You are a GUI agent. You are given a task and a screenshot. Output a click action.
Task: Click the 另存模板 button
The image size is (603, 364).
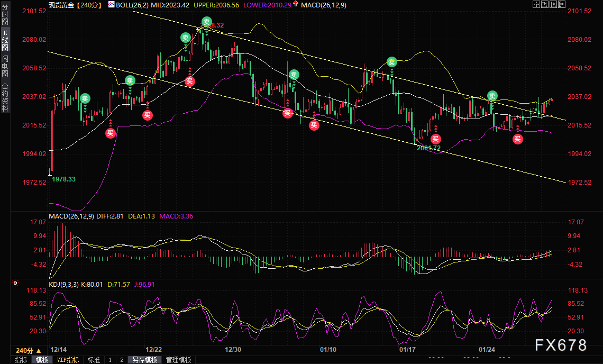point(145,360)
